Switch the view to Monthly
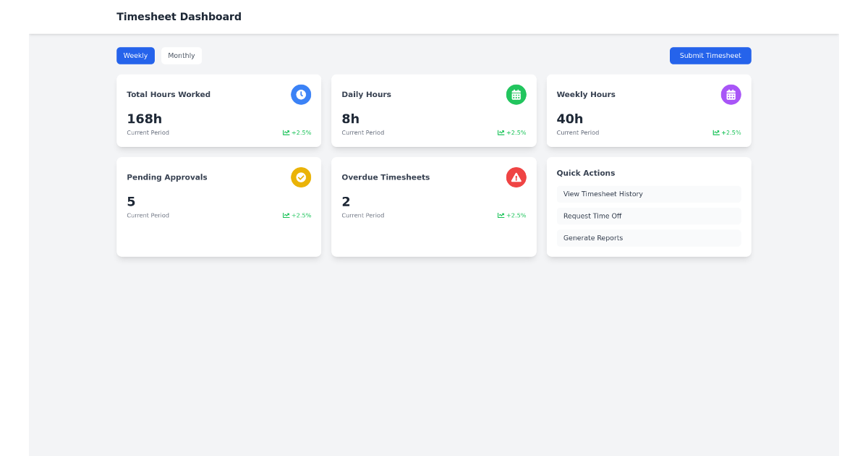The width and height of the screenshot is (868, 456). tap(181, 56)
